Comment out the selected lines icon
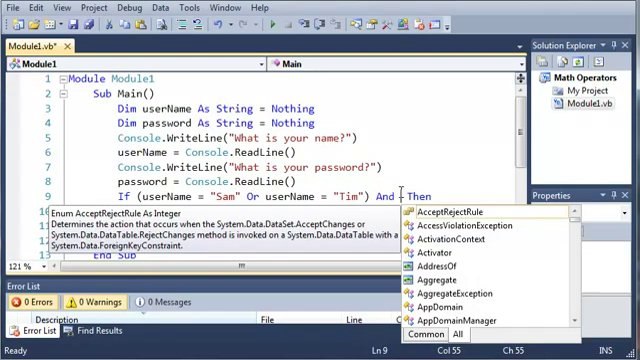This screenshot has height=360, width=640. pos(182,24)
